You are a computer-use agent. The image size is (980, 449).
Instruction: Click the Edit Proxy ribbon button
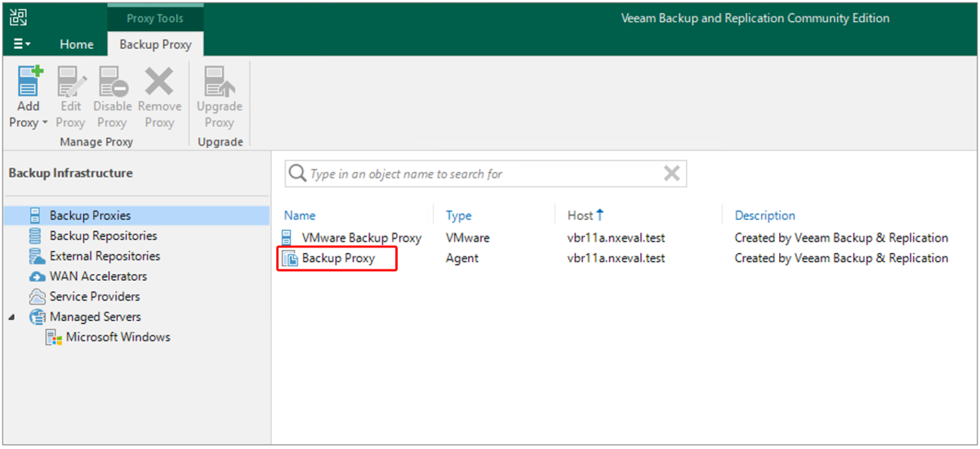[x=70, y=98]
